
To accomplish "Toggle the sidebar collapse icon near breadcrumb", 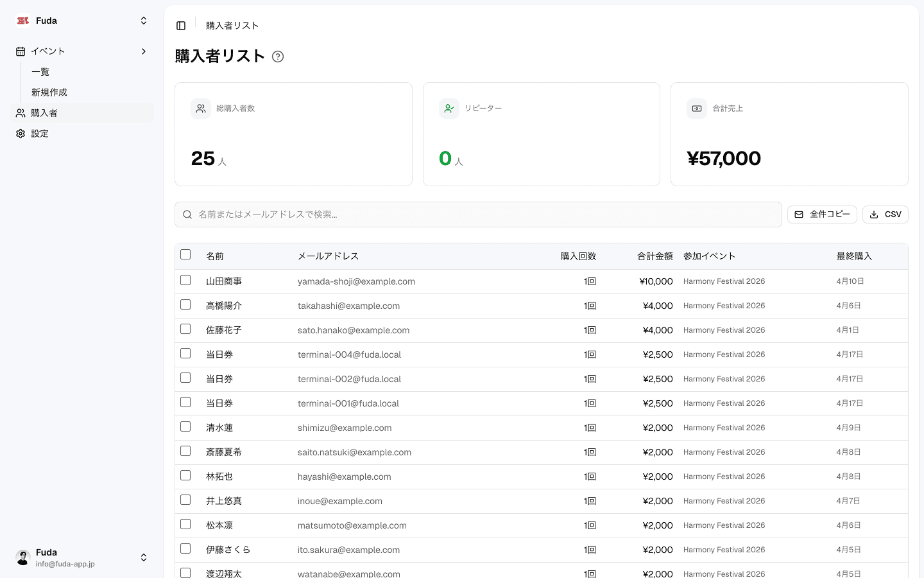I will (x=181, y=25).
